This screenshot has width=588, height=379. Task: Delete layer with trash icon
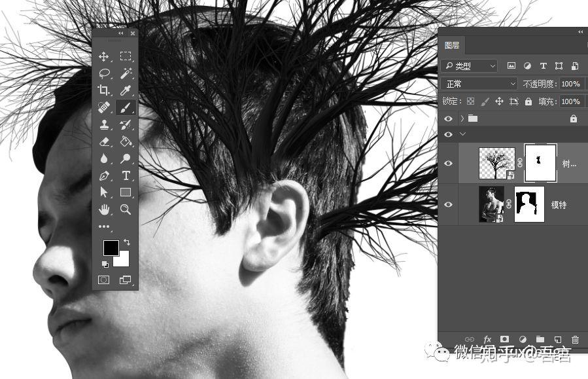pos(575,340)
